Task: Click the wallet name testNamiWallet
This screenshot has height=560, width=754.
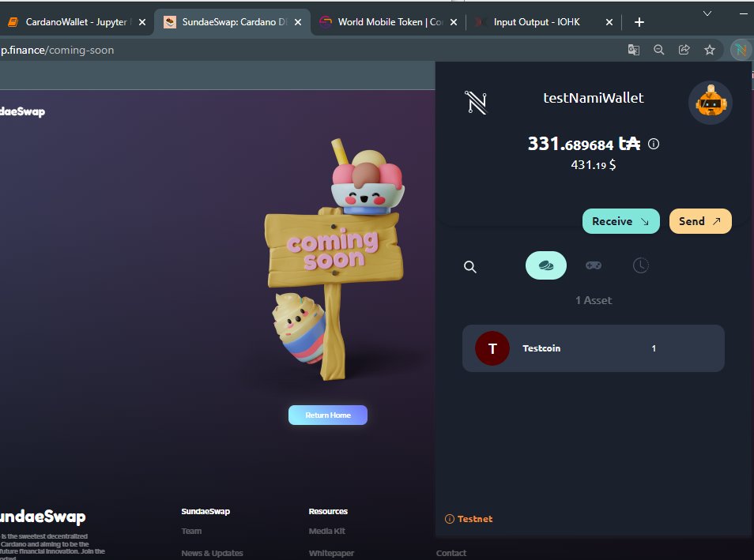Action: pyautogui.click(x=594, y=98)
